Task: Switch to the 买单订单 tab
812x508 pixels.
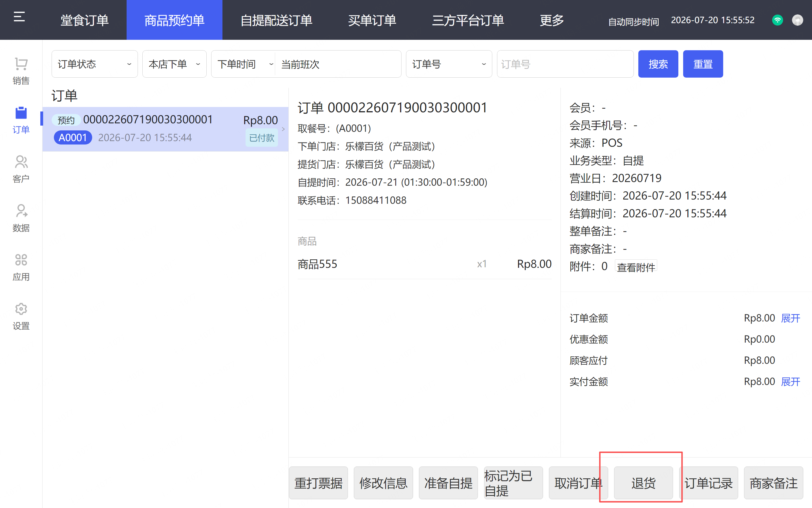Action: [372, 20]
